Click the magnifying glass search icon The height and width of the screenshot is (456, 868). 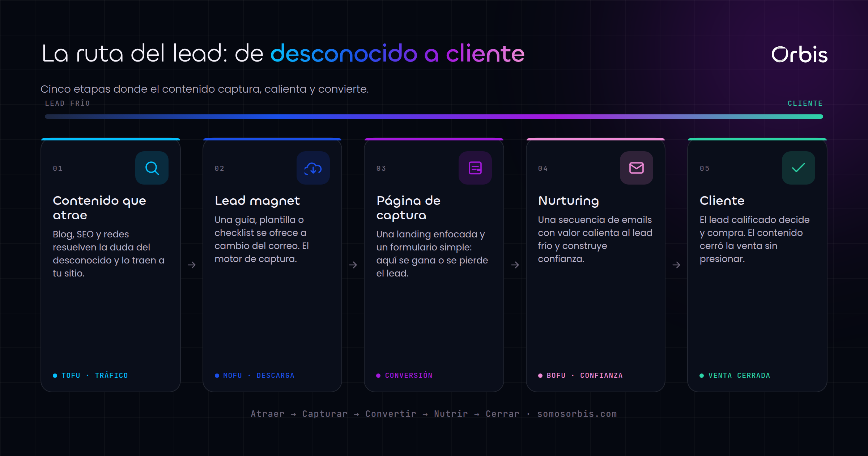tap(152, 168)
